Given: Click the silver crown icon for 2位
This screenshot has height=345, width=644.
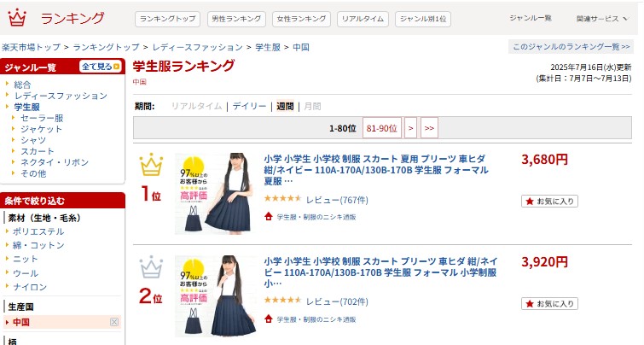Looking at the screenshot, I should point(151,267).
